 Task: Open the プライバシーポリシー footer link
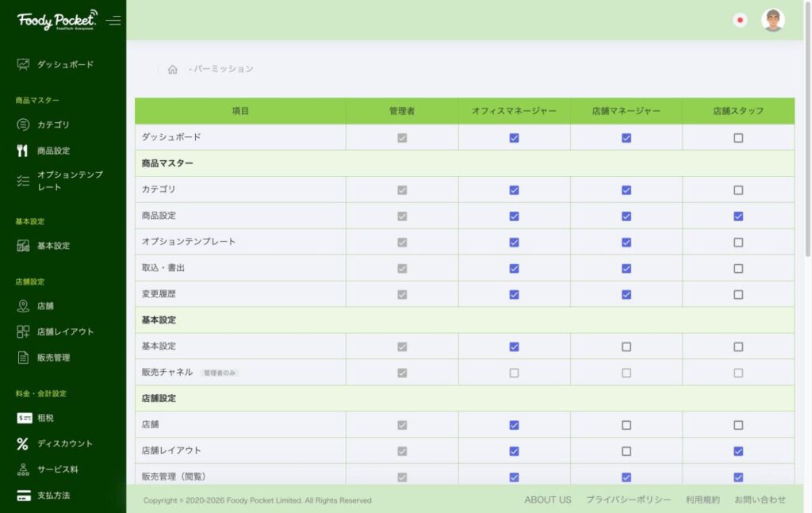coord(629,500)
